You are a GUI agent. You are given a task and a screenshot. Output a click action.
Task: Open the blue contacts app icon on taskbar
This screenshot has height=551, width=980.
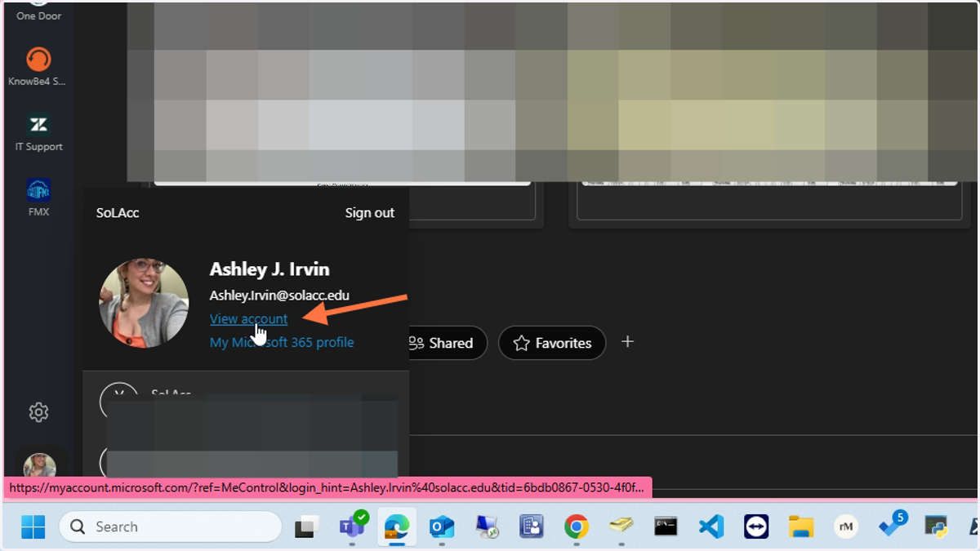click(532, 527)
